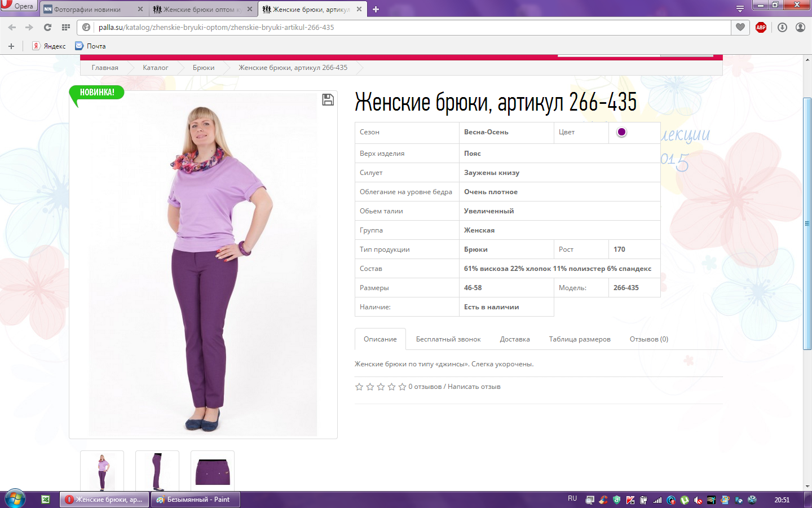Click the Opera taskbar button
812x508 pixels.
(x=105, y=500)
